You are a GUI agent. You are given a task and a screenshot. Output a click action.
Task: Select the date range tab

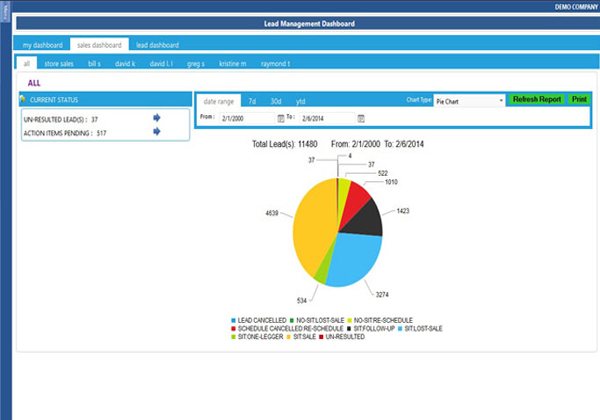218,101
